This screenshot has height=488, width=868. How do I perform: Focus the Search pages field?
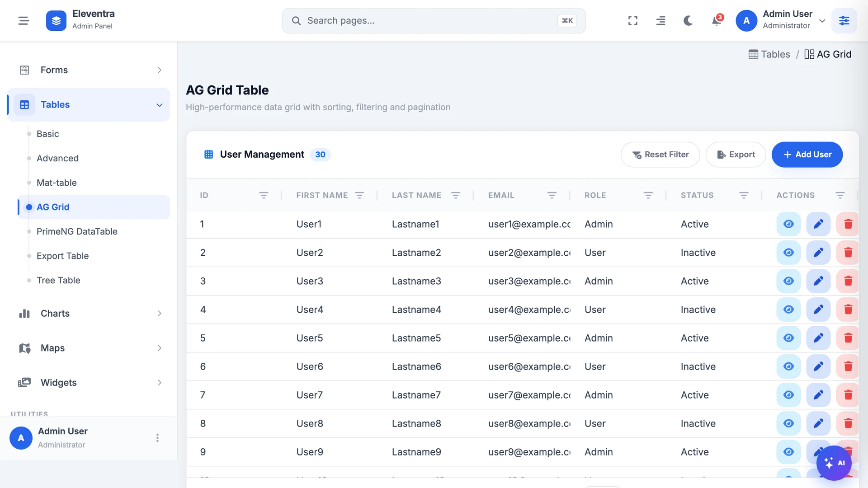click(x=434, y=21)
